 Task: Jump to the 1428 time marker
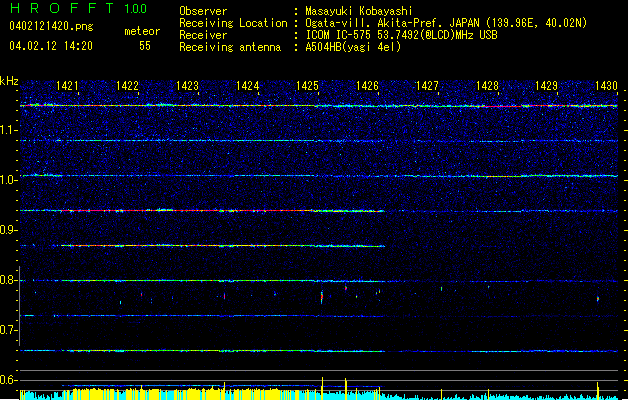coord(488,87)
